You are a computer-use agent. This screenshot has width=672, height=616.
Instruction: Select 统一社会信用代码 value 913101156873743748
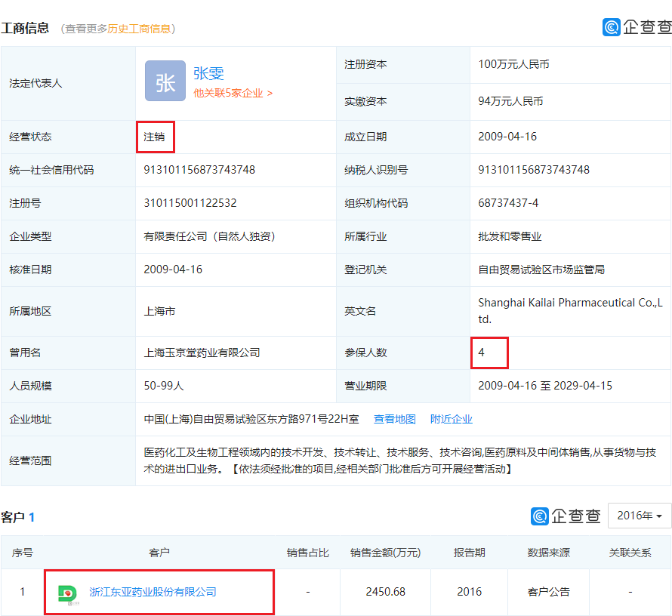click(x=199, y=170)
